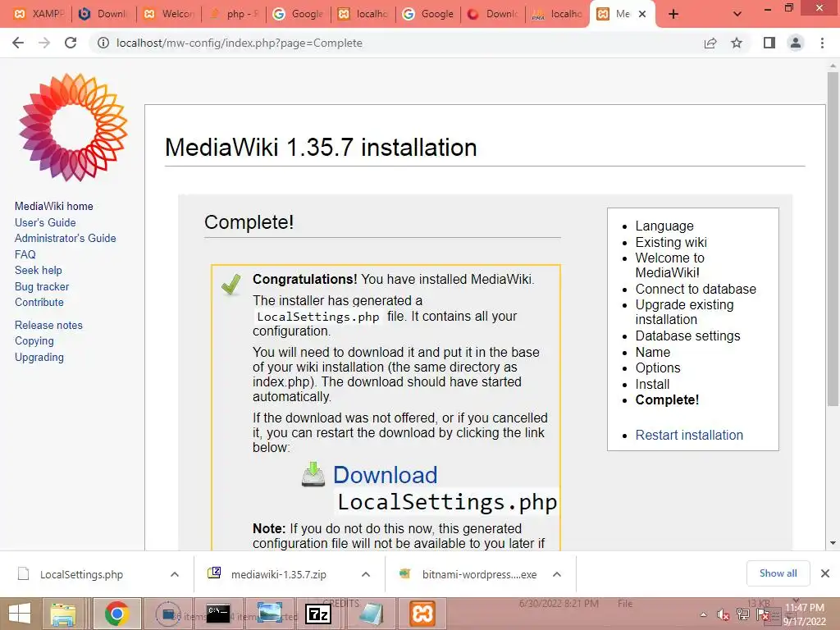Open the Chrome three-dot menu
The width and height of the screenshot is (840, 630).
pyautogui.click(x=822, y=43)
